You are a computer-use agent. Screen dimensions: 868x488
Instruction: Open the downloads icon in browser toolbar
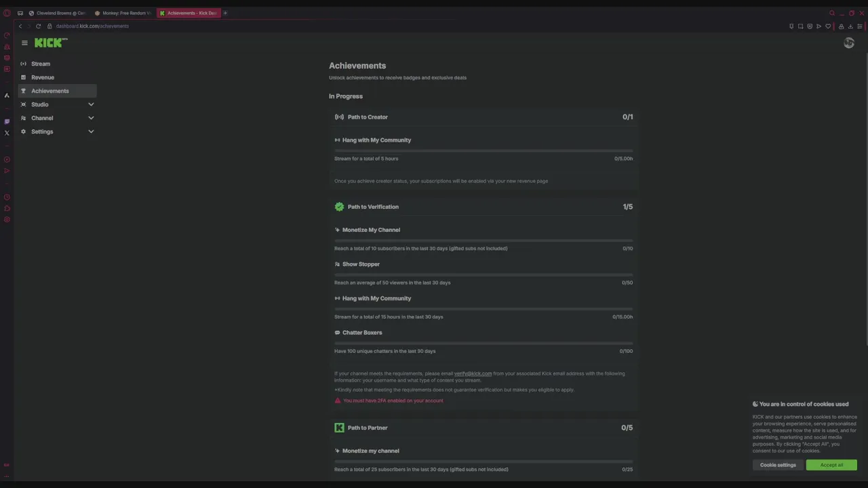850,26
